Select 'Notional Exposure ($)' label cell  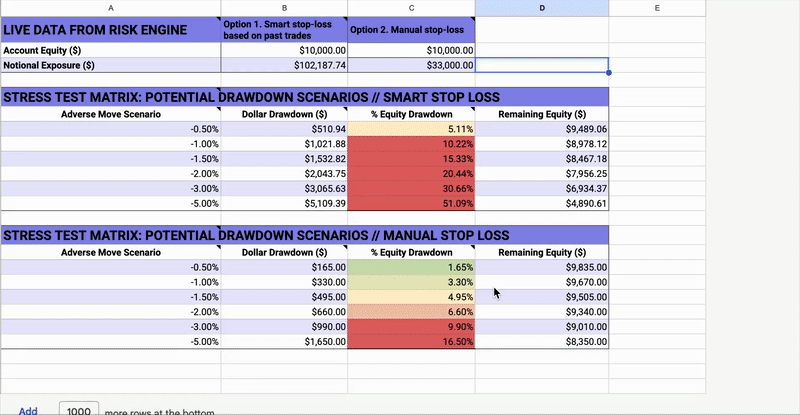pos(111,65)
